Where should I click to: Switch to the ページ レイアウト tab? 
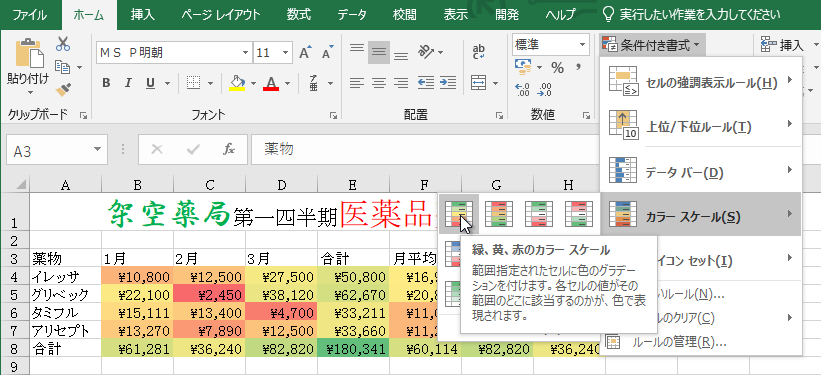coord(220,14)
